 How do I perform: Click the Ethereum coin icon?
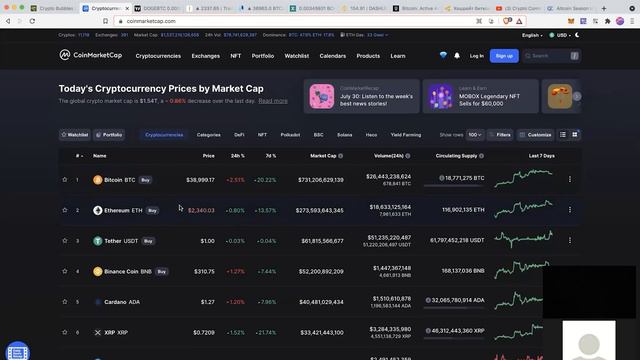tap(98, 210)
